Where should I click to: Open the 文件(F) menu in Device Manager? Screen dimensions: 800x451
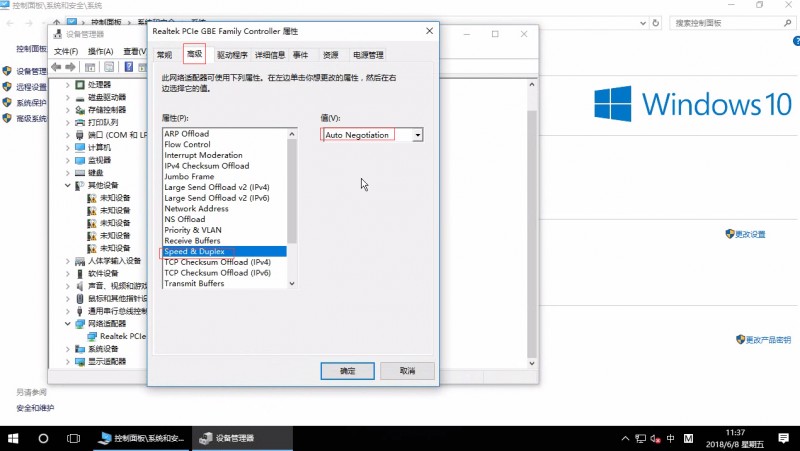(x=66, y=52)
